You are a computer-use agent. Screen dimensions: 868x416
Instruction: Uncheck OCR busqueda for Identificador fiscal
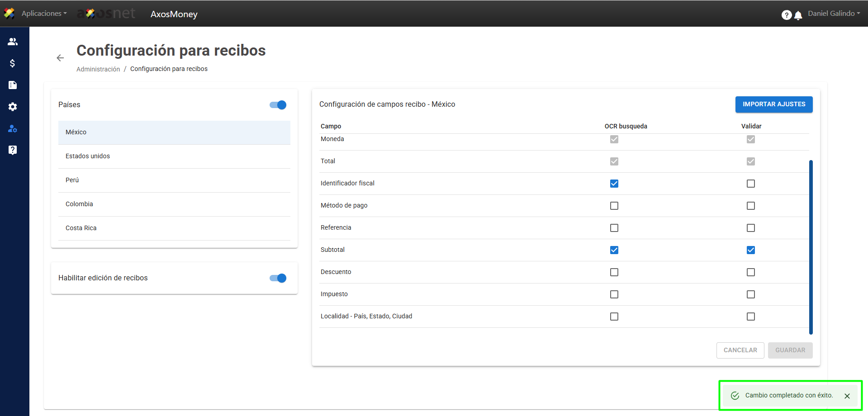point(614,184)
